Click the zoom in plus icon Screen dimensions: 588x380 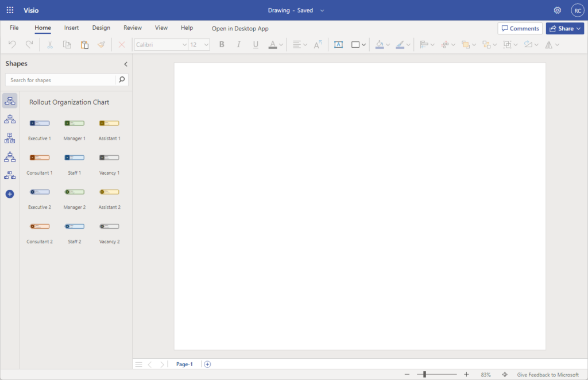(466, 374)
